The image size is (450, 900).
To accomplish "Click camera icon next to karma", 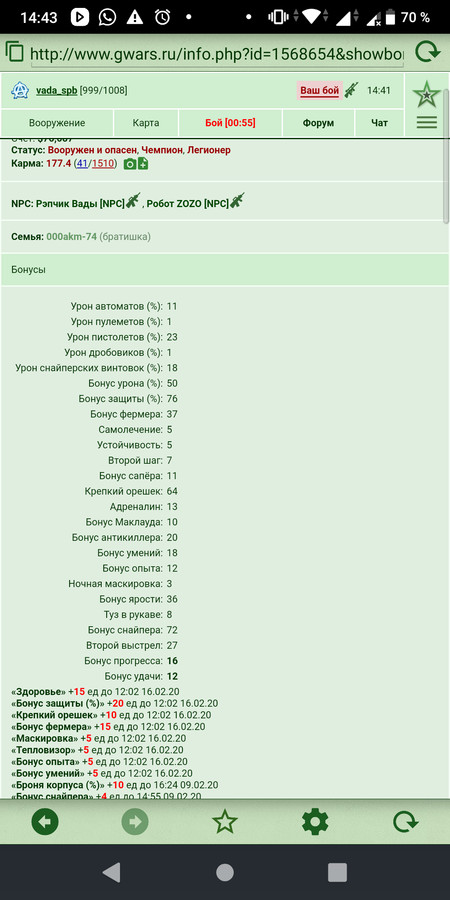I will [130, 164].
